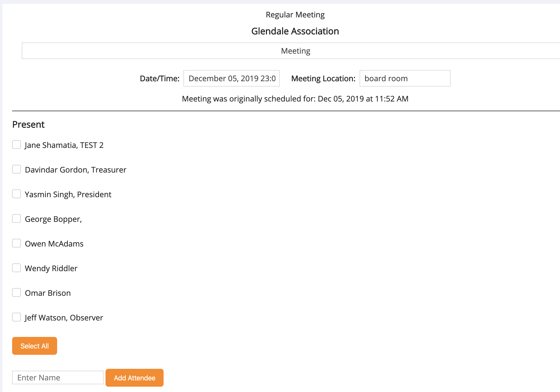Viewport: 560px width, 392px height.
Task: Click the Present section heading
Action: click(28, 124)
